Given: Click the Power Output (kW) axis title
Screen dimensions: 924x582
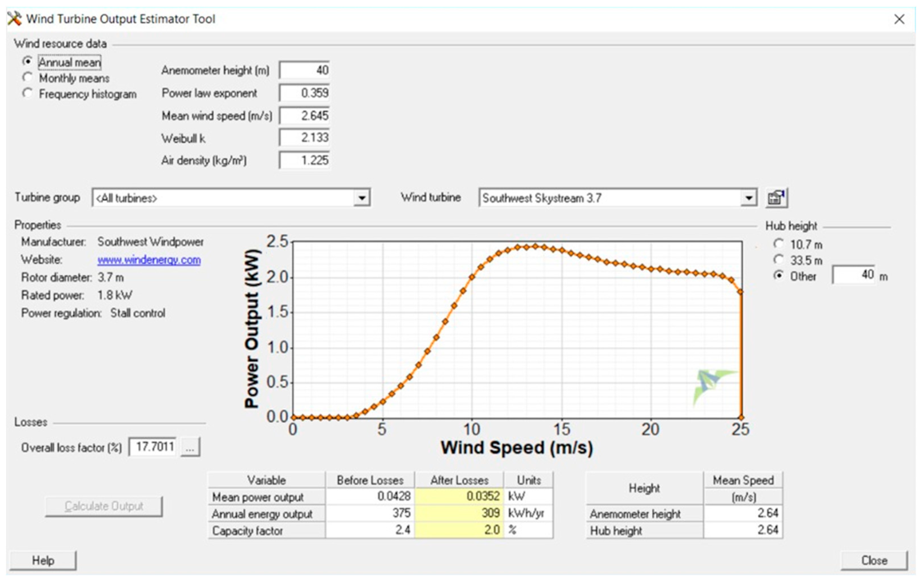Looking at the screenshot, I should [252, 329].
